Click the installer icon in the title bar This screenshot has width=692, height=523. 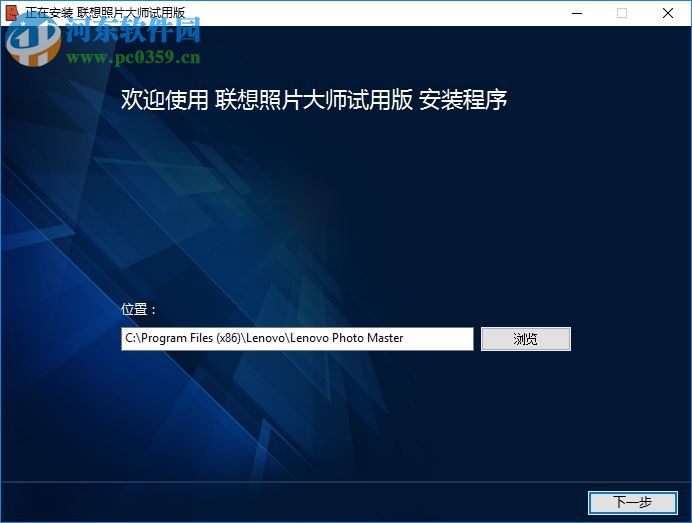click(11, 13)
